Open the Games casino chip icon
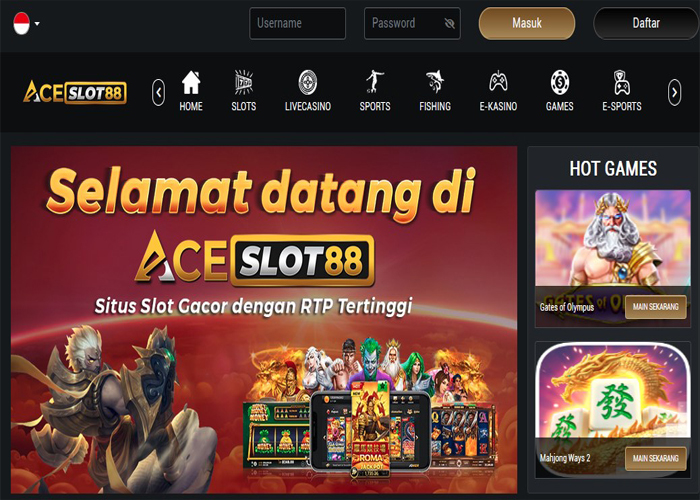Screen dimensions: 700x500 point(559,82)
